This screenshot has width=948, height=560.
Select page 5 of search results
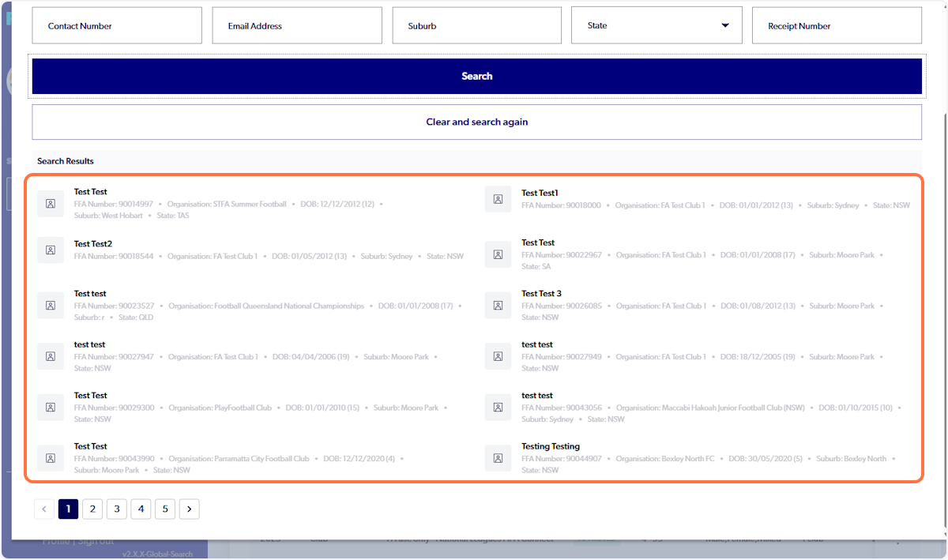click(165, 509)
